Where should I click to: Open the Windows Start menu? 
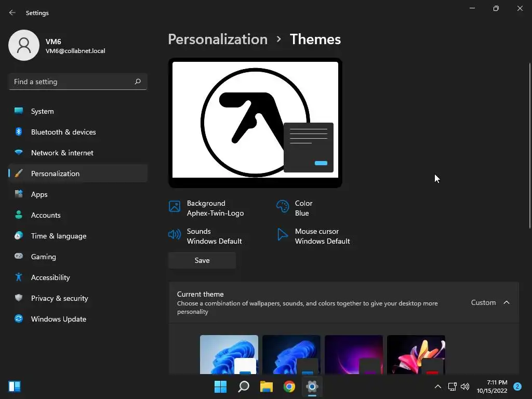[220, 387]
